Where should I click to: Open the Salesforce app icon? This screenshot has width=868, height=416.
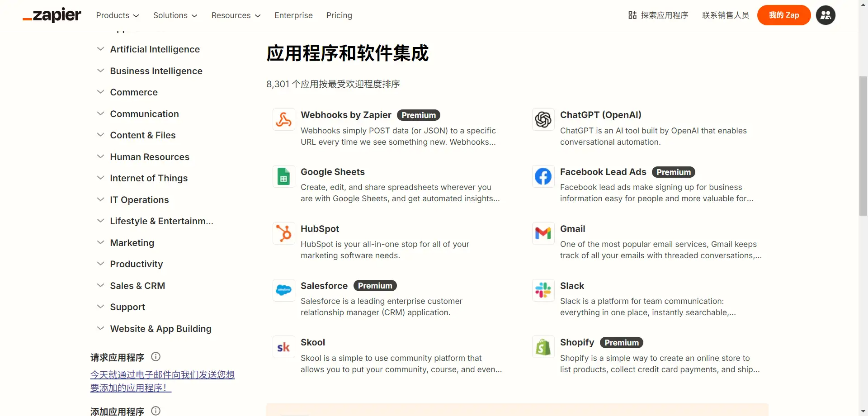(284, 290)
